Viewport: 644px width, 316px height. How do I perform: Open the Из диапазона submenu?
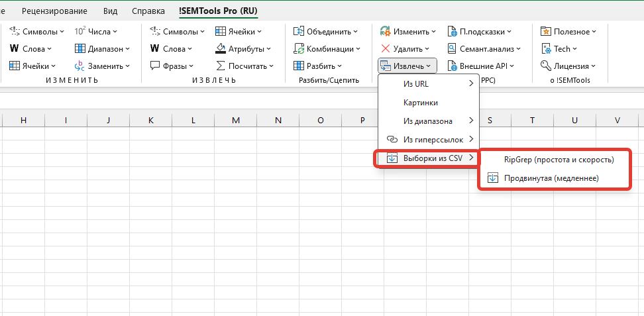click(429, 121)
